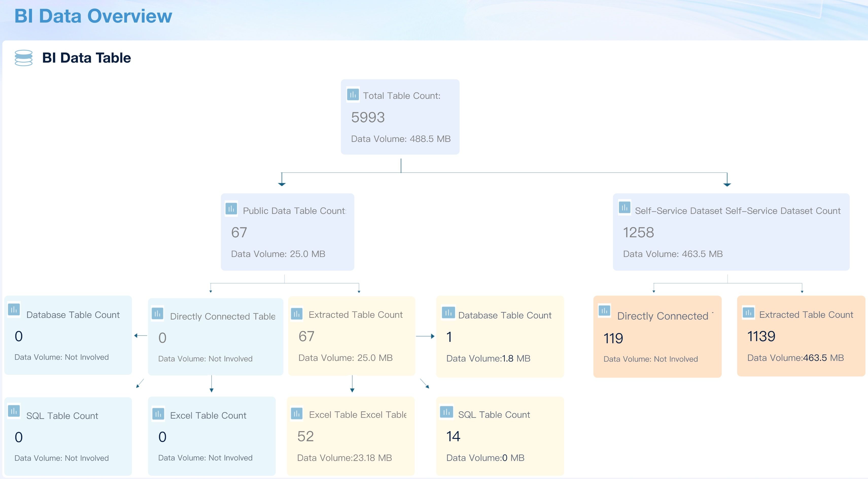This screenshot has width=868, height=479.
Task: Click Self-Service Dataset Count label
Action: click(738, 211)
